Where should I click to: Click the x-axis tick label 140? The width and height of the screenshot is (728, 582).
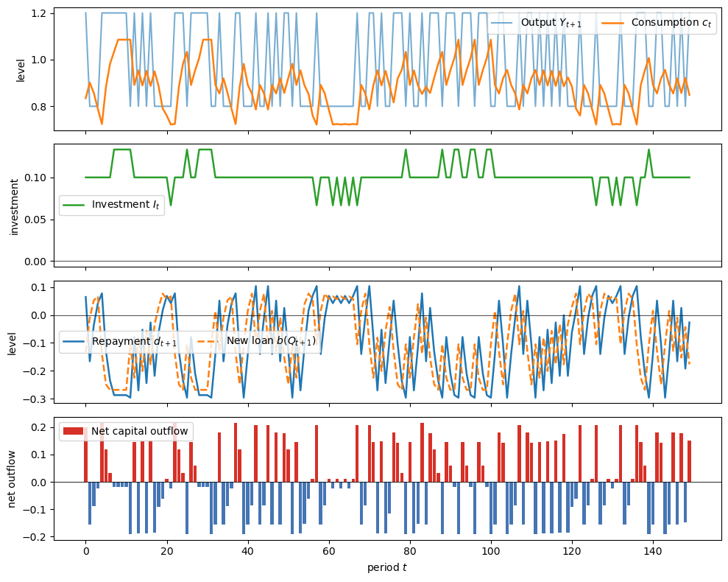point(653,551)
